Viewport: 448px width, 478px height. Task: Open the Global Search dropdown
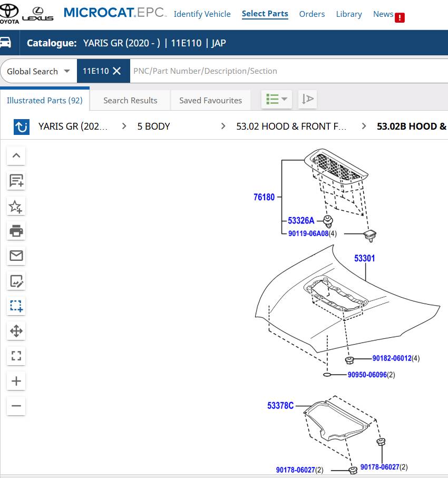click(x=38, y=71)
